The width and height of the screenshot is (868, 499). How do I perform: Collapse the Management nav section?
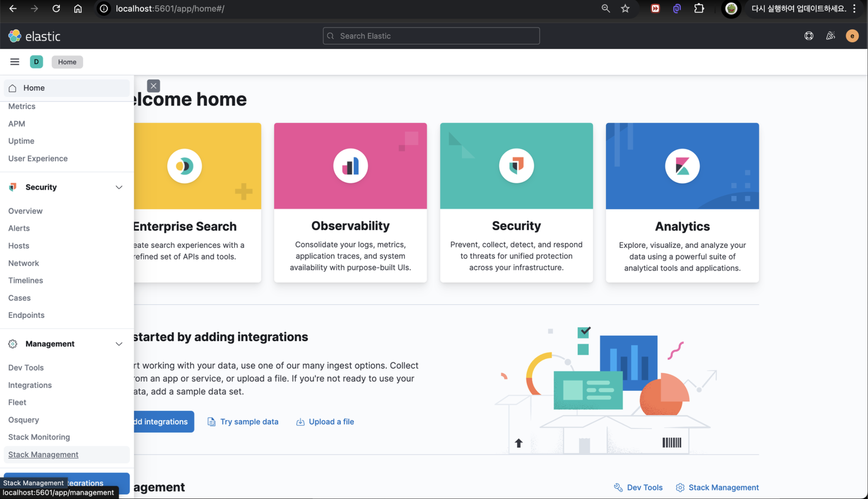point(119,344)
